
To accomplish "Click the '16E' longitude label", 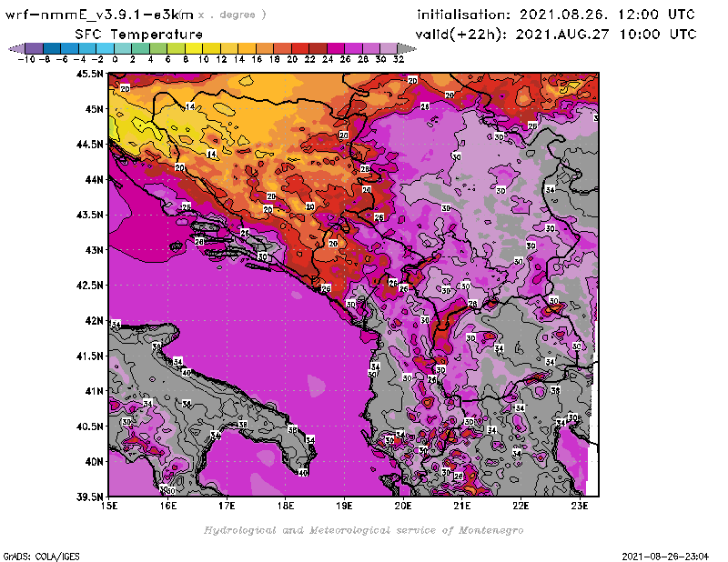I will tap(168, 506).
